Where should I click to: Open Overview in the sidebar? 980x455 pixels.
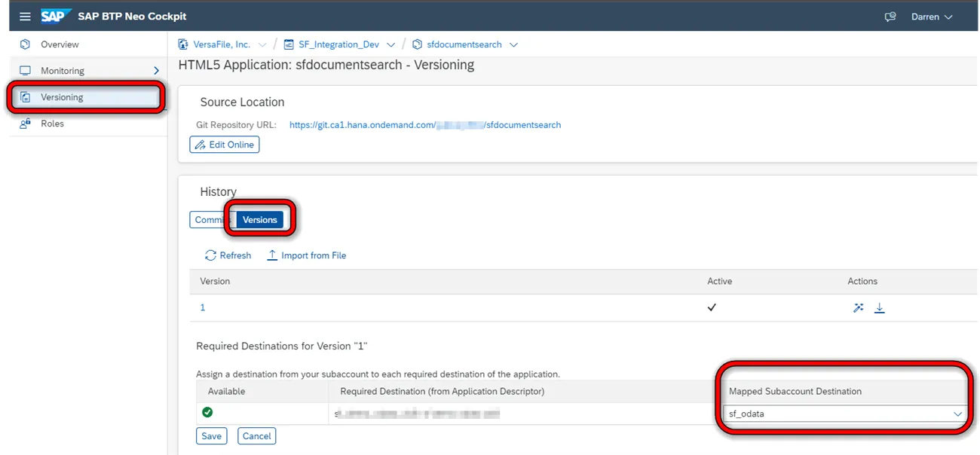(x=60, y=44)
